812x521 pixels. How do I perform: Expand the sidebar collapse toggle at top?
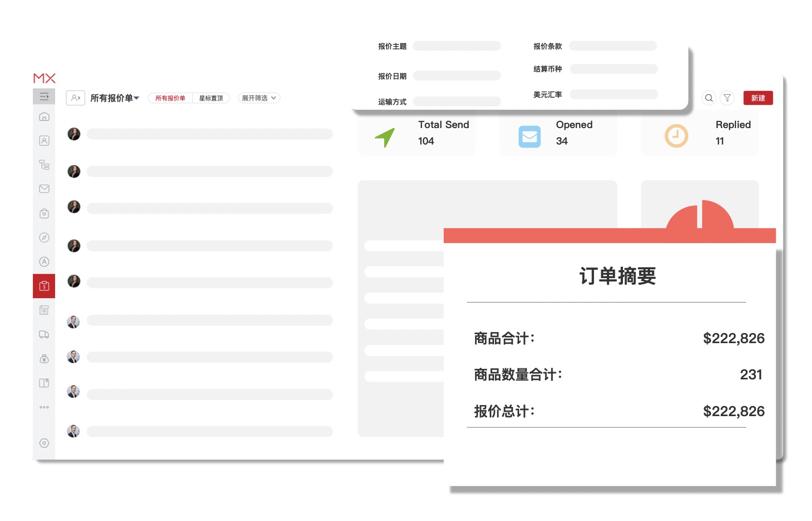(x=44, y=97)
